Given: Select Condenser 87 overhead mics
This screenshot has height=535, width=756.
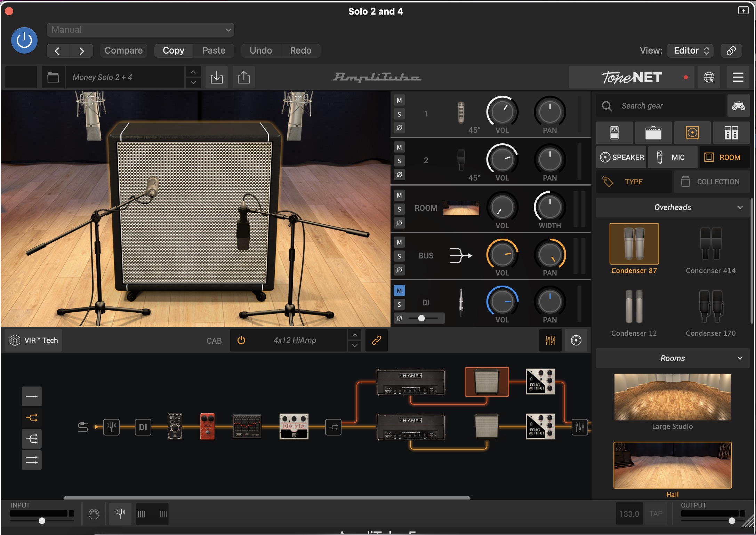Looking at the screenshot, I should 634,249.
